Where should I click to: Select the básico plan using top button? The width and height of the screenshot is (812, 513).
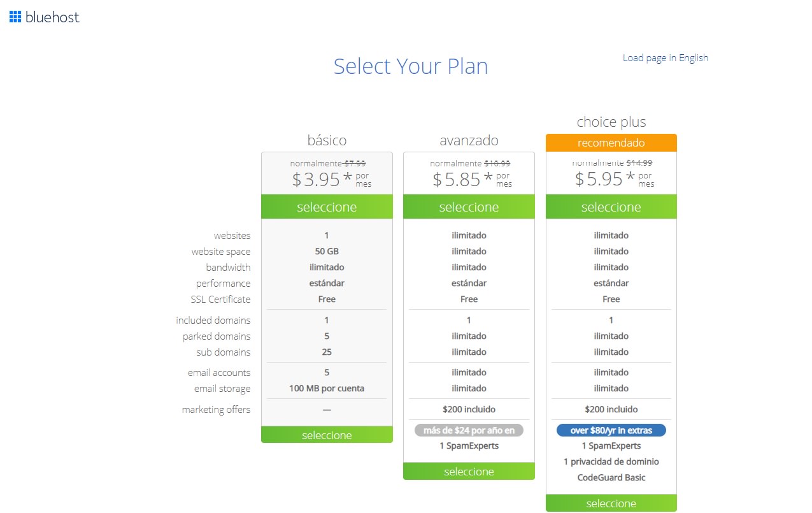click(x=327, y=207)
